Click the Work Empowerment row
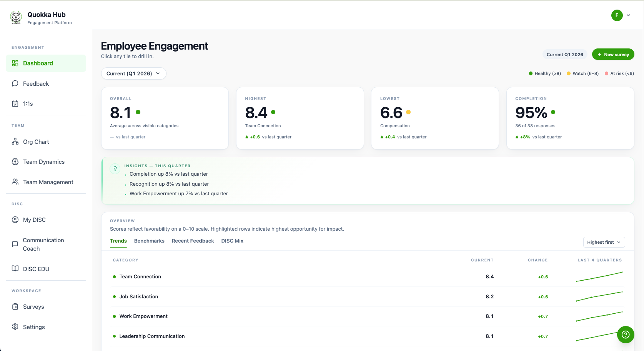 pyautogui.click(x=367, y=316)
